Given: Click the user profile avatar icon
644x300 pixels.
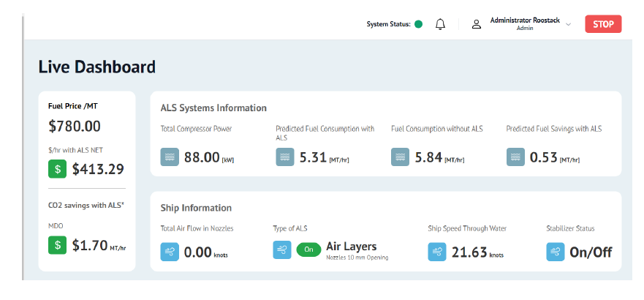Looking at the screenshot, I should point(476,24).
